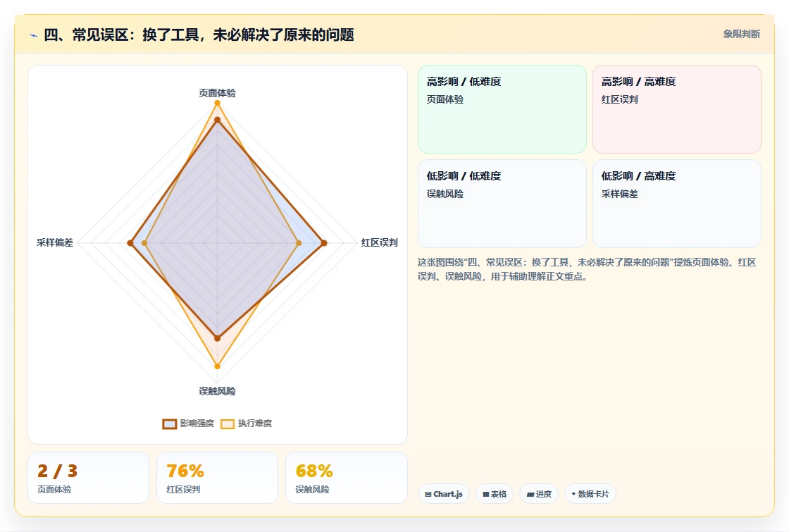Click the section title 四、常见误区 heading

(199, 35)
